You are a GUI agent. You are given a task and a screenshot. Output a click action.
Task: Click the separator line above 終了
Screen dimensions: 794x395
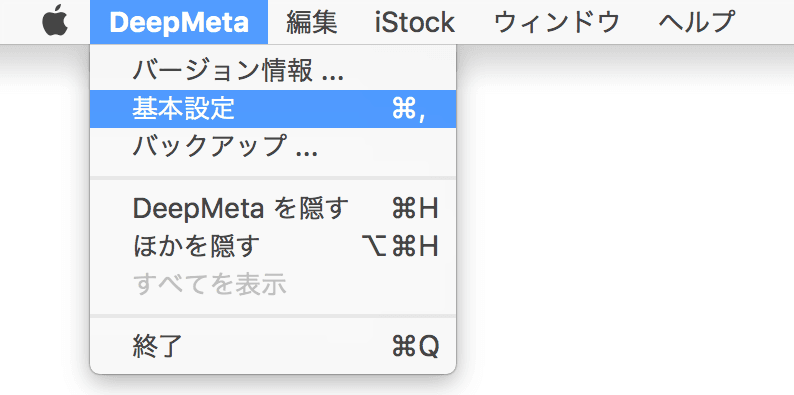(x=273, y=315)
